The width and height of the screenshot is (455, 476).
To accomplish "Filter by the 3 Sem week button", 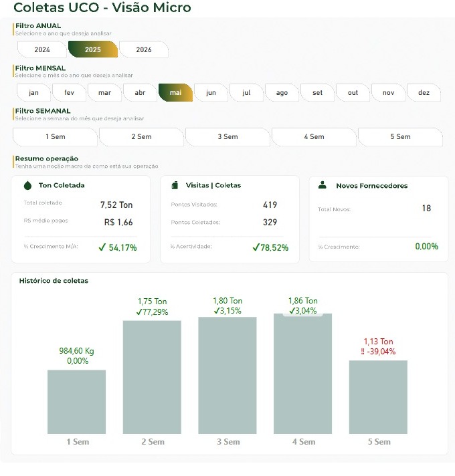I will (227, 137).
